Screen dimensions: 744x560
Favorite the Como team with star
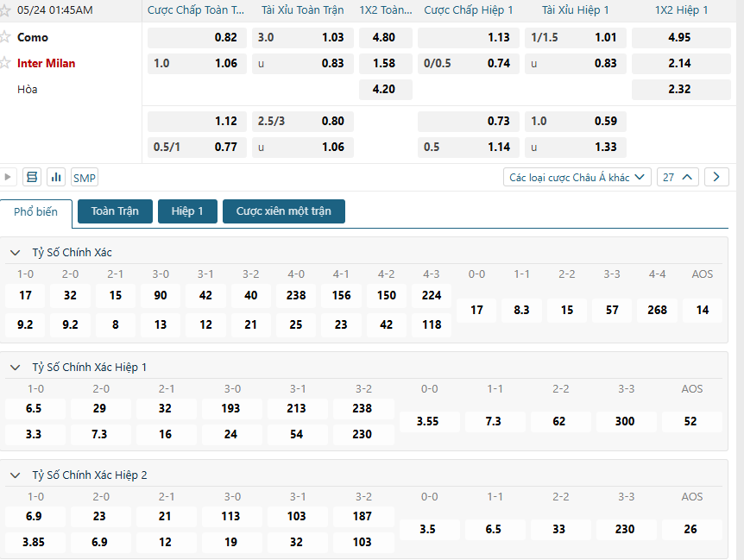coord(6,37)
